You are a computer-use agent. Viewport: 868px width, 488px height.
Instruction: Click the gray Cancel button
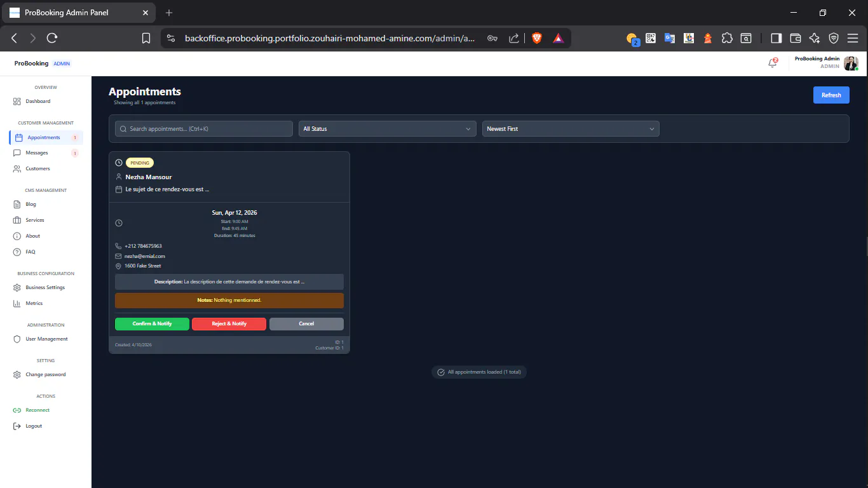(x=306, y=323)
